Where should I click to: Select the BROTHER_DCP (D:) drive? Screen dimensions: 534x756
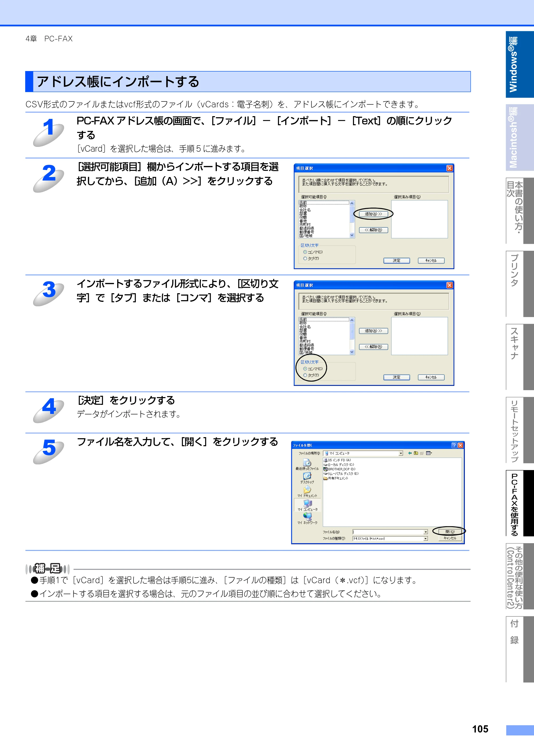[x=339, y=469]
